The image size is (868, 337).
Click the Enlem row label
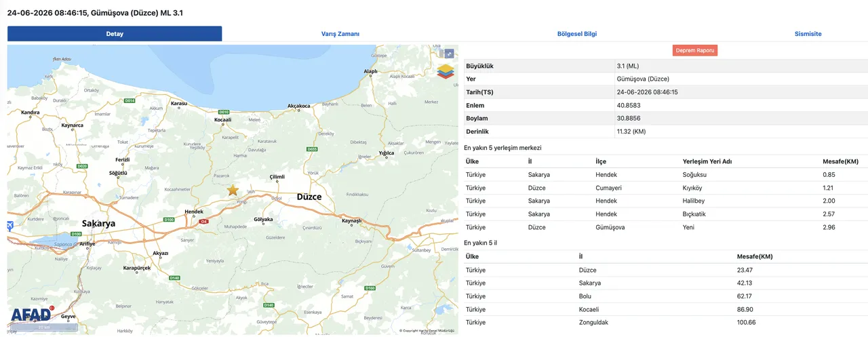tap(475, 105)
